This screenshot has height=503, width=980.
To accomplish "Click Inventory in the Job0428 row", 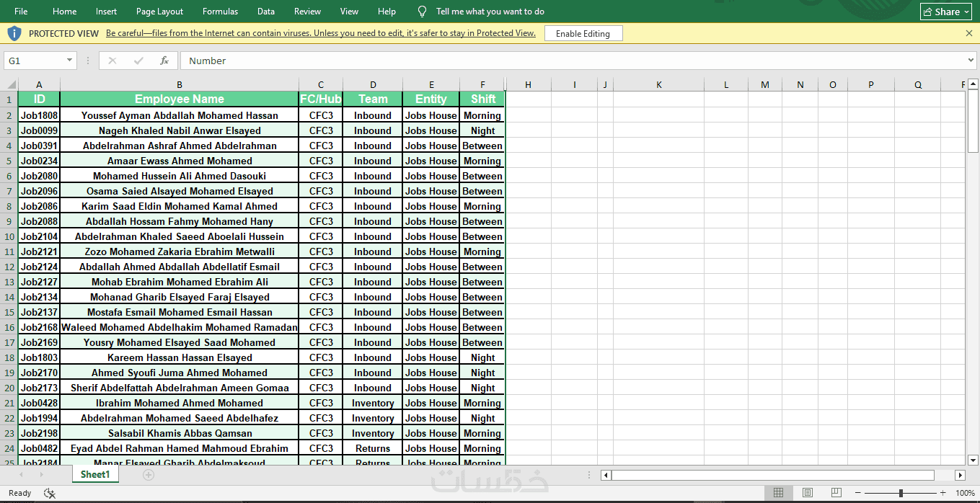I will pyautogui.click(x=373, y=403).
